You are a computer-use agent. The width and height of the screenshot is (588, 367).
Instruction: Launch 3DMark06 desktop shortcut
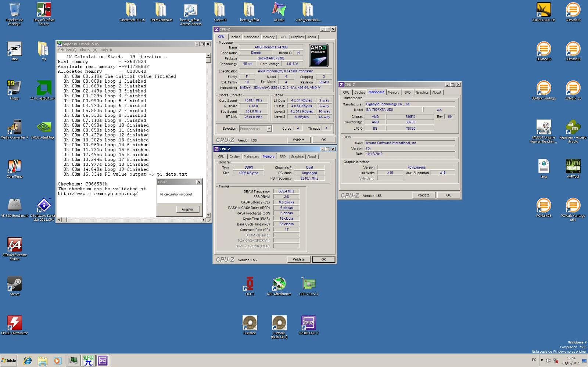pos(573,51)
